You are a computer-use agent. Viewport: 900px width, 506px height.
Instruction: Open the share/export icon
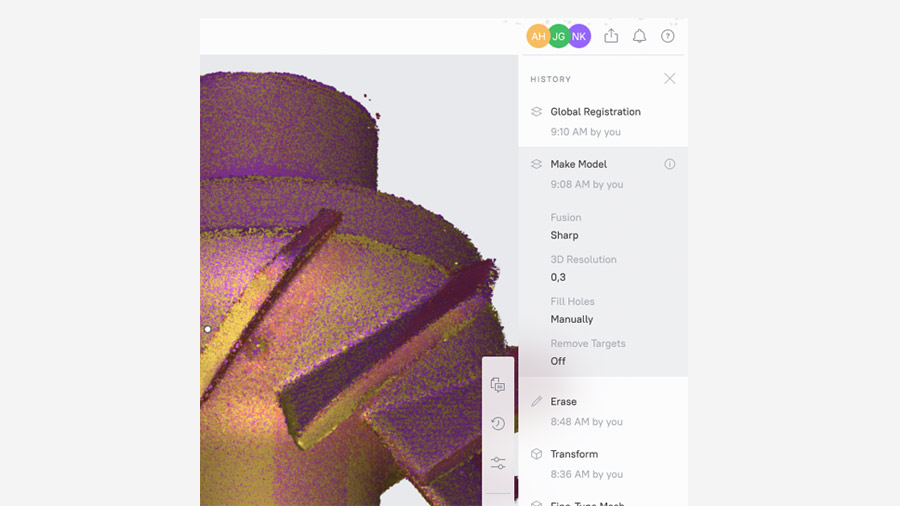pyautogui.click(x=611, y=36)
